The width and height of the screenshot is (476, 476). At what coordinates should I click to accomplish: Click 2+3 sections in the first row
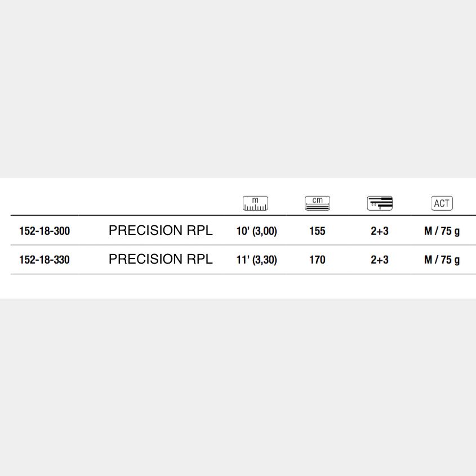(x=380, y=231)
